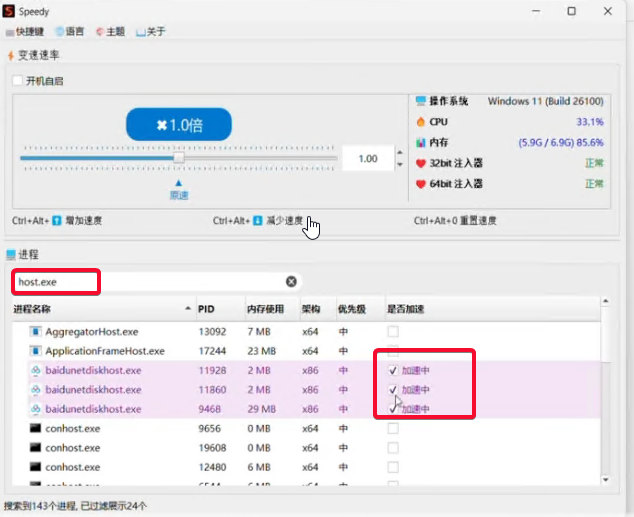
Task: Click the speed value 1.00 field
Action: point(367,158)
